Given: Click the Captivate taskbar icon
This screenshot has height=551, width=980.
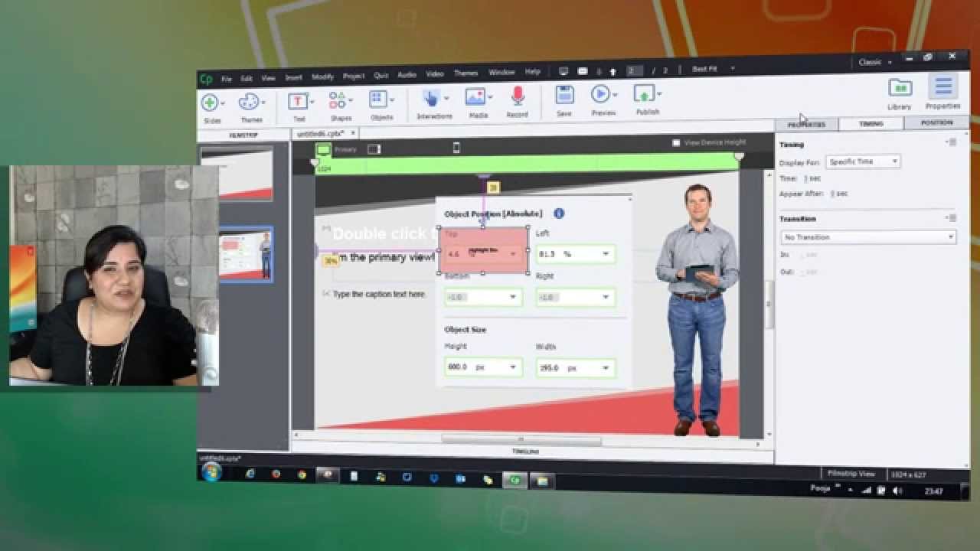Looking at the screenshot, I should [515, 481].
